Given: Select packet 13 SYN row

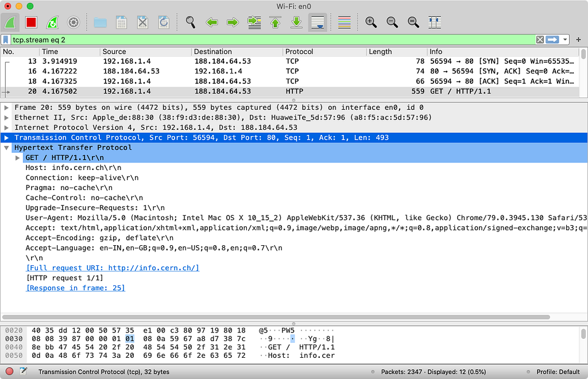Looking at the screenshot, I should [290, 61].
